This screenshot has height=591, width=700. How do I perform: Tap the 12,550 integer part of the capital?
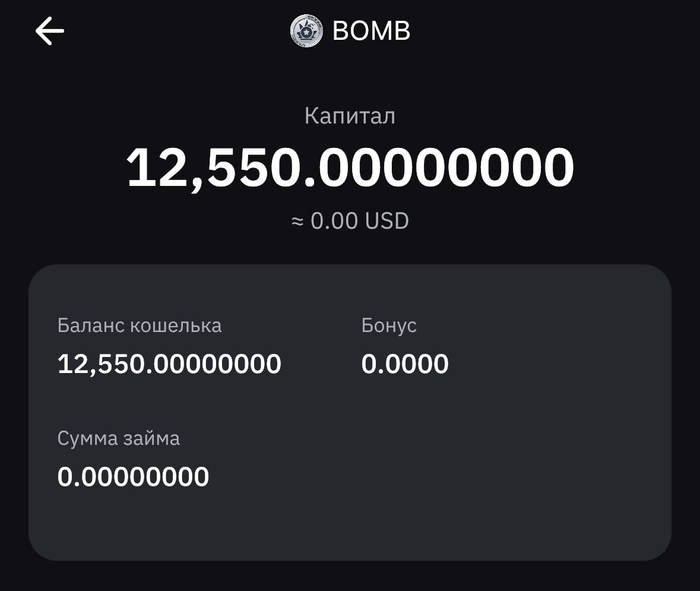tap(215, 168)
